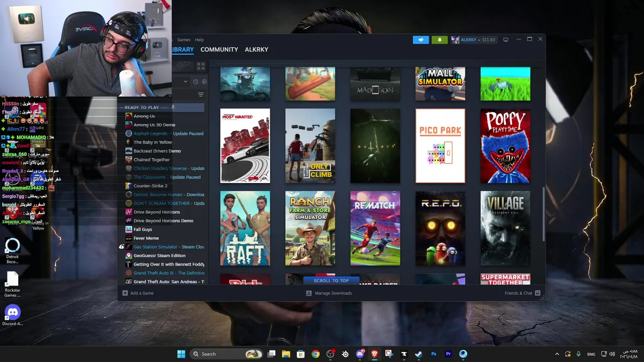Switch Steam to Big Picture mode
Viewport: 644px width, 362px height.
tap(506, 40)
